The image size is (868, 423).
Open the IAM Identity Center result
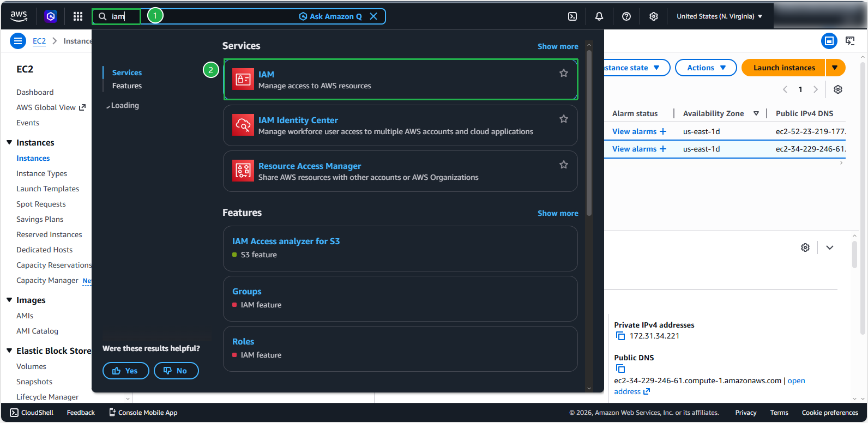point(401,125)
